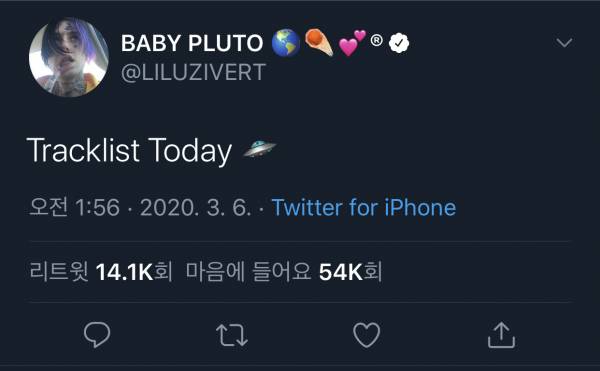Tap the share upload icon
Screen dimensions: 600x371
coord(501,335)
